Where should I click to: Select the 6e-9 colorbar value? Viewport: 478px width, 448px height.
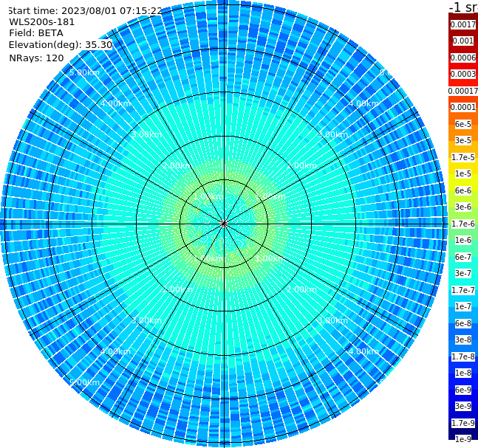click(x=463, y=390)
